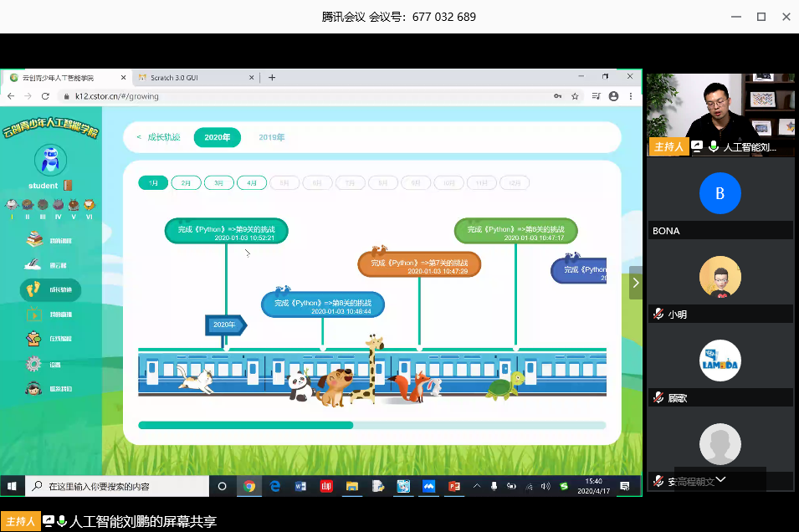The height and width of the screenshot is (532, 799).
Task: Select the 2020年 year toggle
Action: [x=217, y=138]
